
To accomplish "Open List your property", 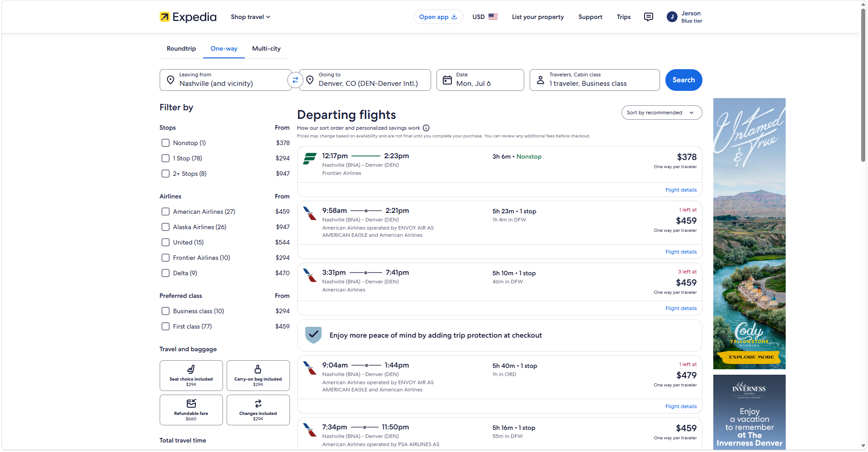I will 538,17.
